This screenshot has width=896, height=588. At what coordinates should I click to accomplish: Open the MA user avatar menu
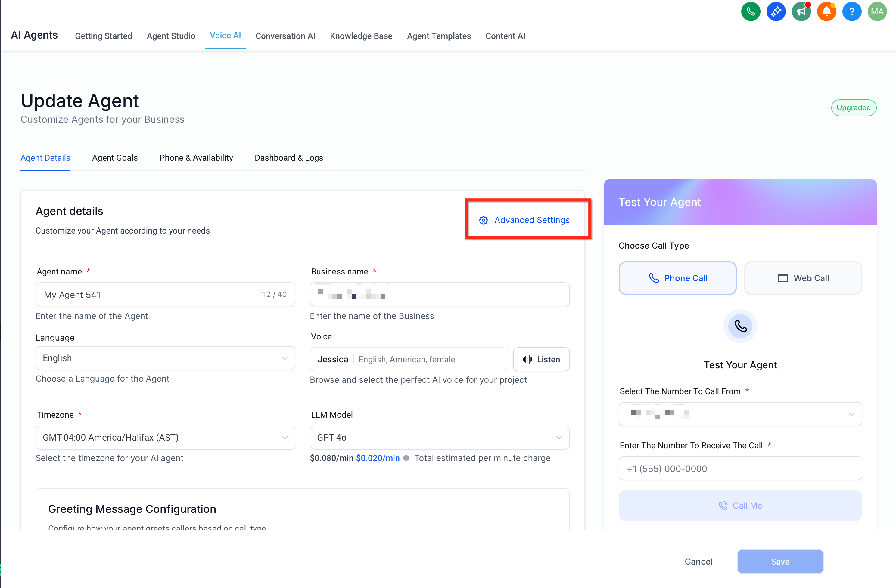click(x=877, y=12)
